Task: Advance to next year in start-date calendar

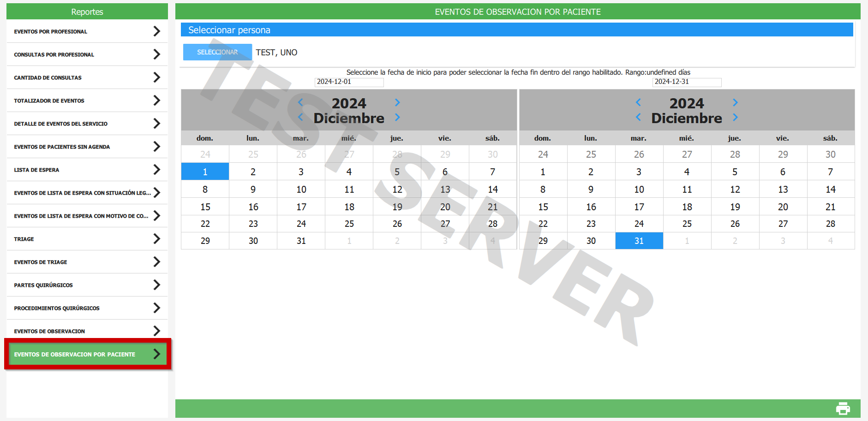Action: (397, 102)
